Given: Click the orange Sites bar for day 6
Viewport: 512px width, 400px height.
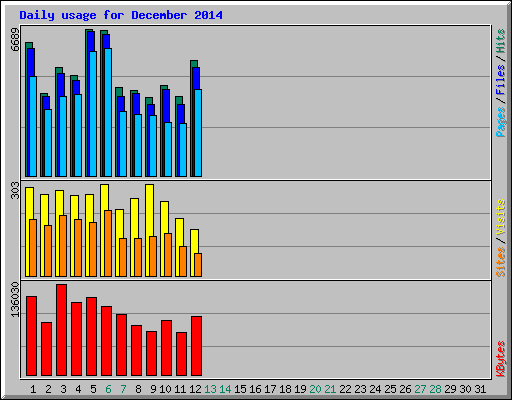Looking at the screenshot, I should click(x=108, y=243).
